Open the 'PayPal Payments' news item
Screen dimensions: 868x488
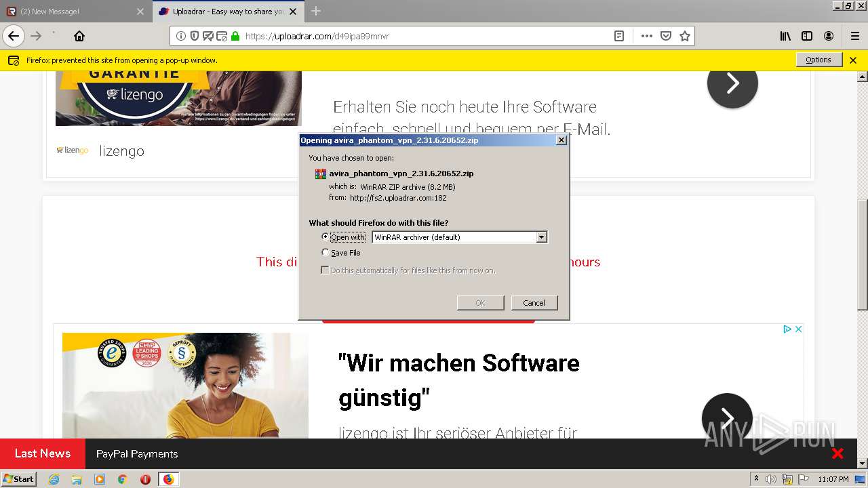pos(137,454)
